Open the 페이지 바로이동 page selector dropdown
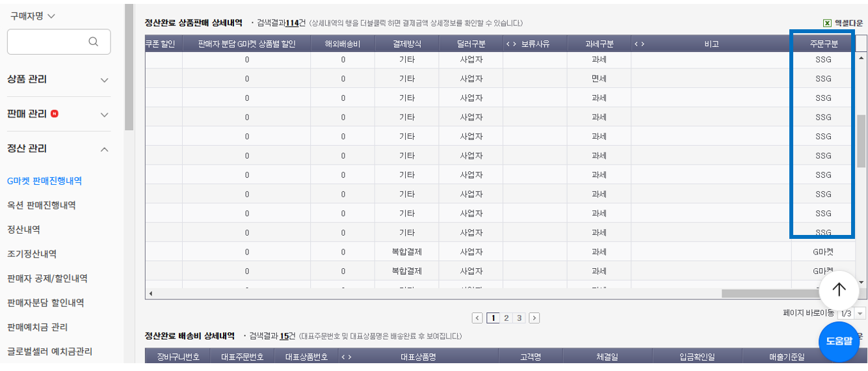This screenshot has width=868, height=371. click(852, 314)
